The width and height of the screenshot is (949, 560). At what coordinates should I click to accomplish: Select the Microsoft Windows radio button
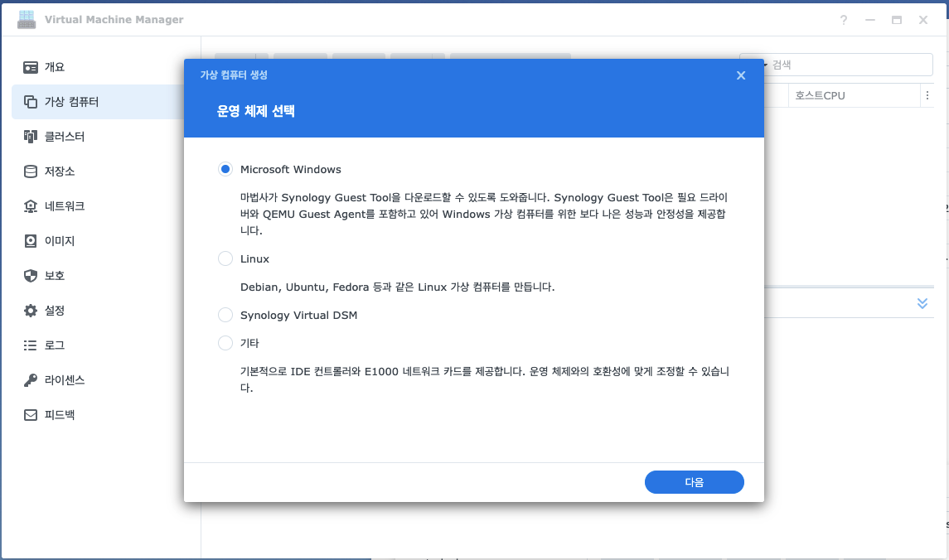[225, 169]
